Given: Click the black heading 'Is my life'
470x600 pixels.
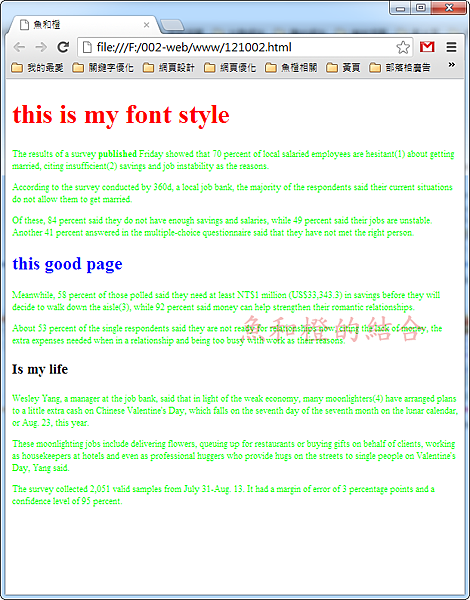Looking at the screenshot, I should click(40, 369).
